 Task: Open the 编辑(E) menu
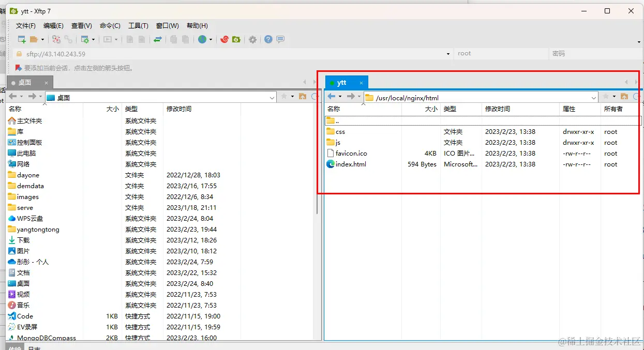tap(53, 25)
